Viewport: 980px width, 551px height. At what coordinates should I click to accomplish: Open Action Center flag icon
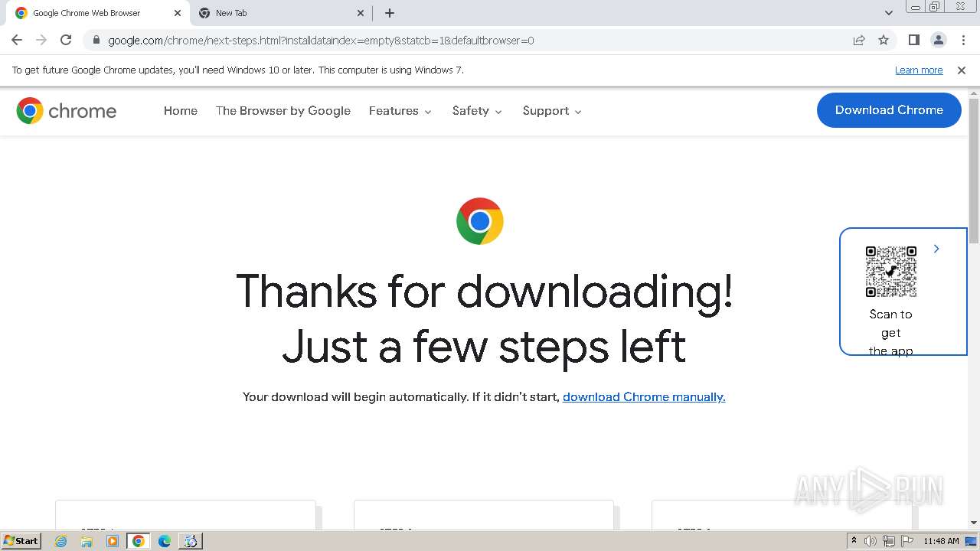[x=906, y=541]
